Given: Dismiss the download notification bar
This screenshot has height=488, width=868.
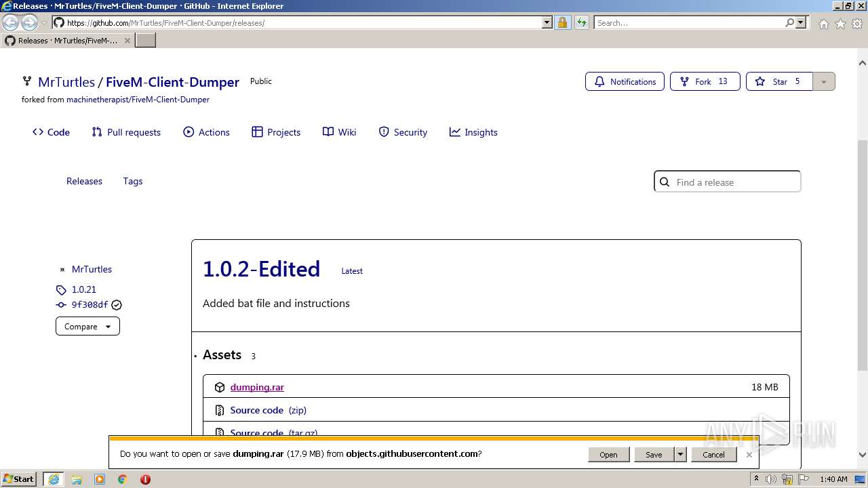Looking at the screenshot, I should point(749,454).
